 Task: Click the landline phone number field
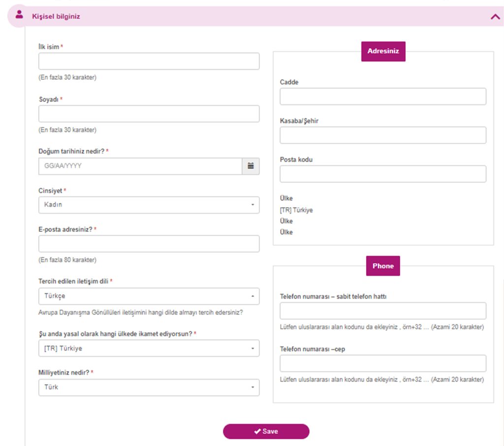point(383,311)
